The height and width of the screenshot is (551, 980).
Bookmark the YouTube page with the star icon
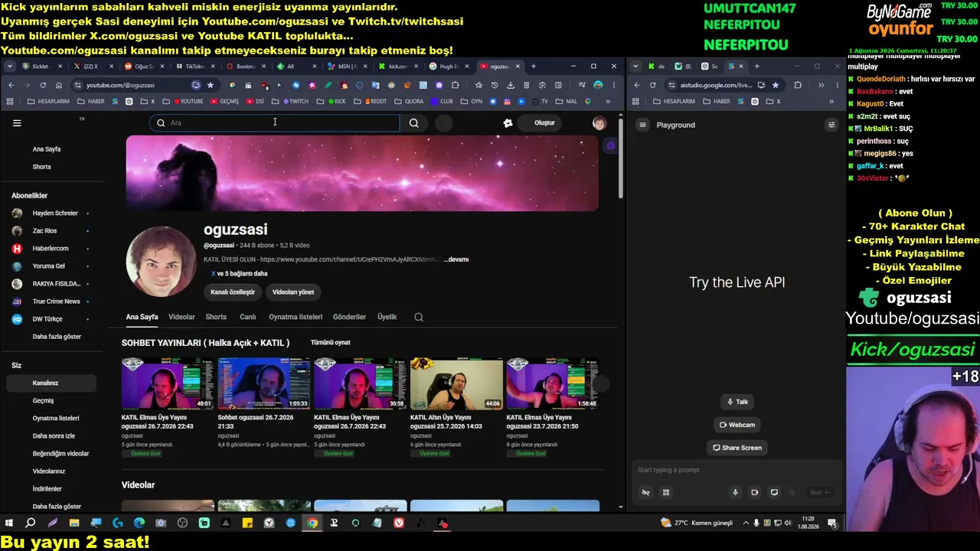[210, 85]
